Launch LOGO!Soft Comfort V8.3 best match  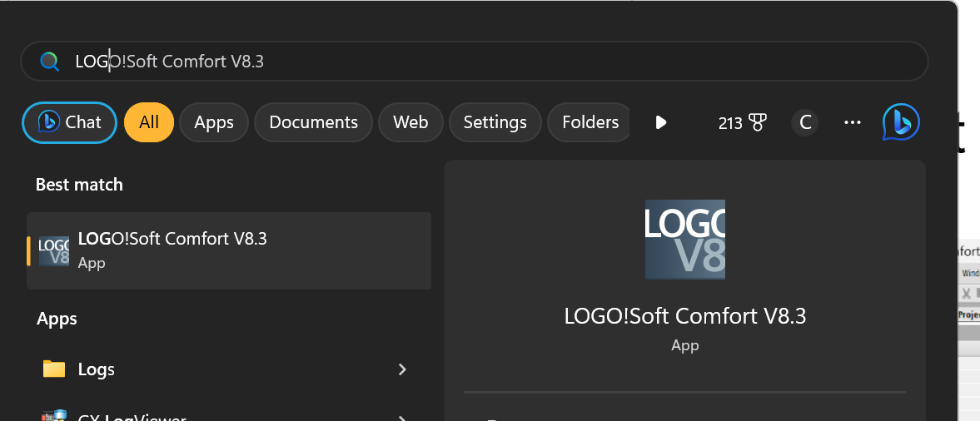pyautogui.click(x=229, y=250)
